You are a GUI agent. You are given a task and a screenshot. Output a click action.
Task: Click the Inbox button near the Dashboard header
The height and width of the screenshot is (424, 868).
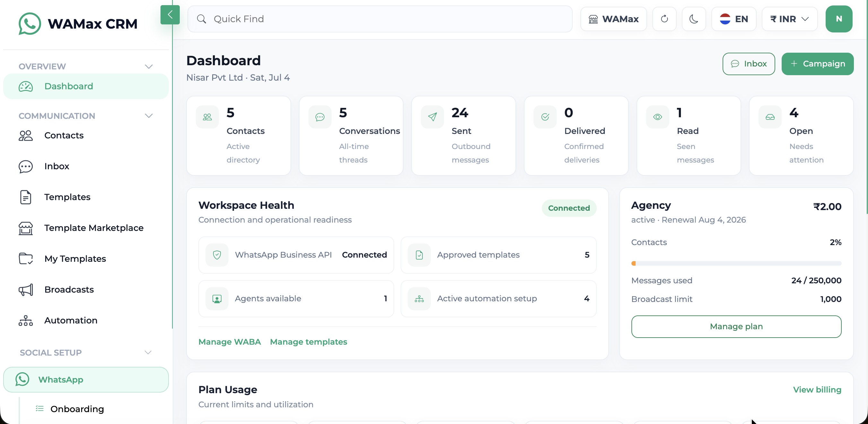(748, 64)
